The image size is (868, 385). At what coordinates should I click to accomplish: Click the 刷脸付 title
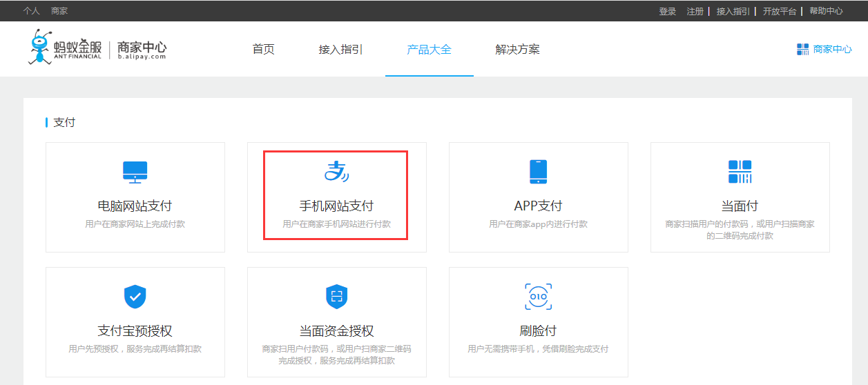coord(538,331)
